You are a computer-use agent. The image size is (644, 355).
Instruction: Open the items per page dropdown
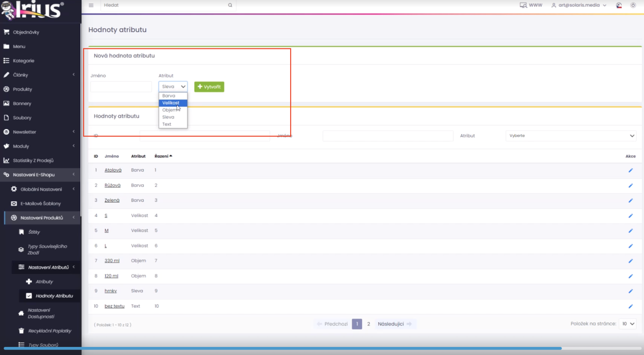tap(628, 324)
